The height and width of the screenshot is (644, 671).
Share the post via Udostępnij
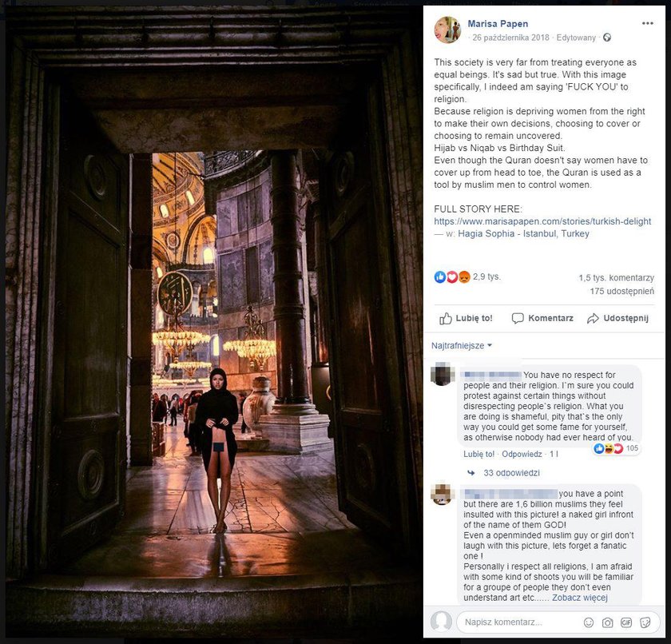[x=617, y=318]
